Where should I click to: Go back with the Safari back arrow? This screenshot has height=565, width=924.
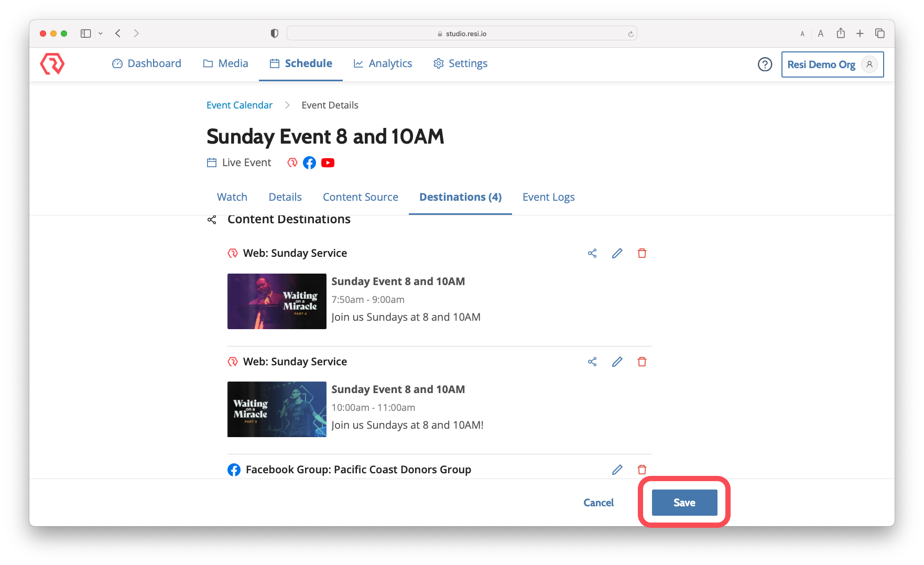[118, 34]
